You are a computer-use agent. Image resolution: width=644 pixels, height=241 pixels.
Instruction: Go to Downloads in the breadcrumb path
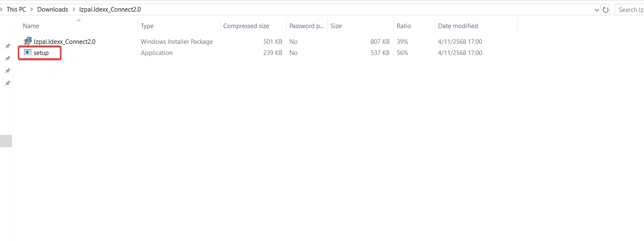53,9
